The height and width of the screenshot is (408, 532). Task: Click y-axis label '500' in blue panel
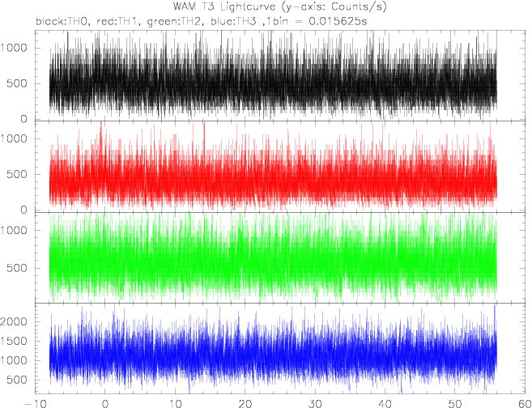[x=17, y=380]
